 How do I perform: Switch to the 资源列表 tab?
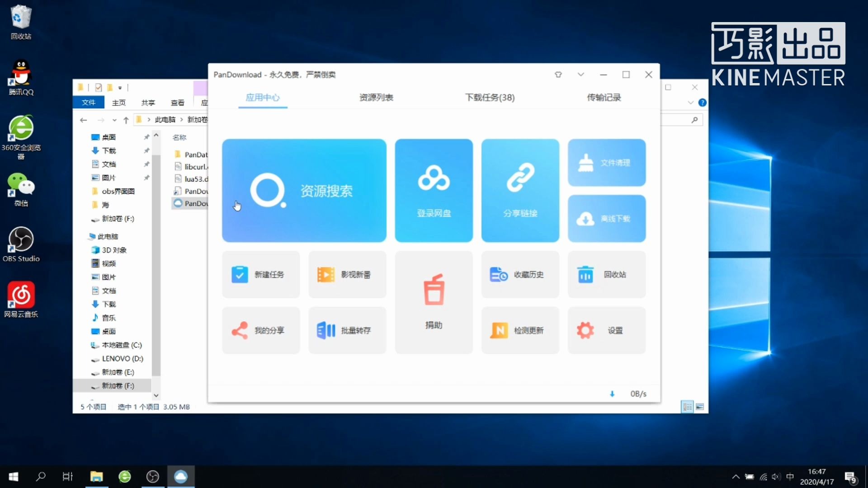[x=376, y=97]
